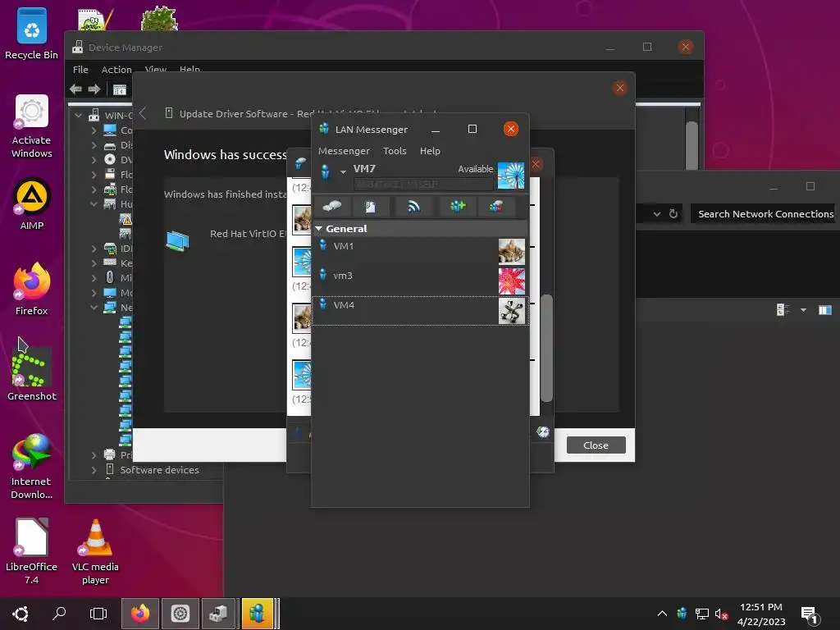Click the volume muted tray icon
Screen dimensions: 840x630
(721, 614)
